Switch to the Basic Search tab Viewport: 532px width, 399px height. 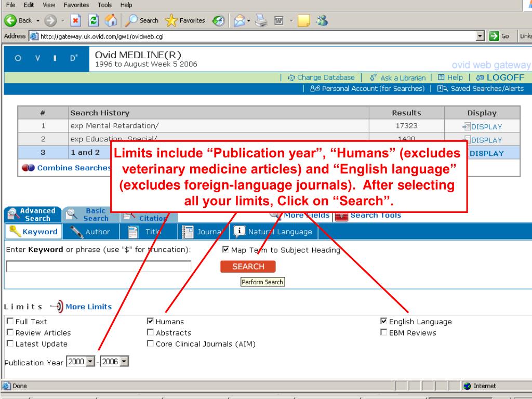91,215
